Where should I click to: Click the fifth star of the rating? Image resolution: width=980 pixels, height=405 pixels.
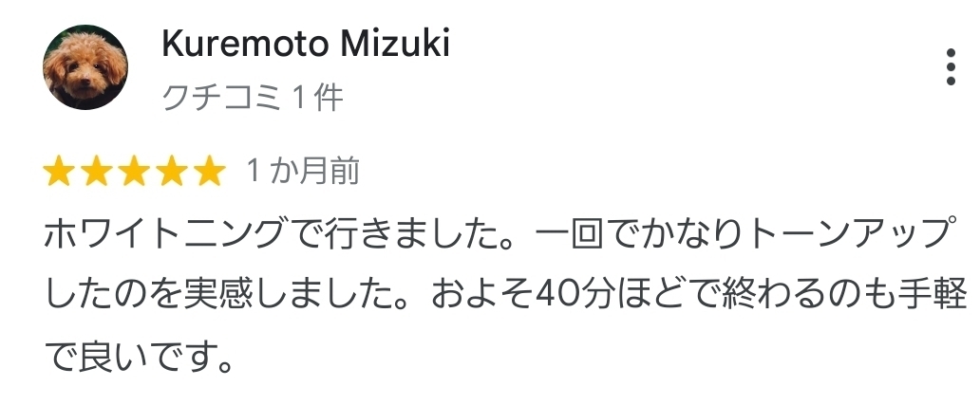click(209, 171)
